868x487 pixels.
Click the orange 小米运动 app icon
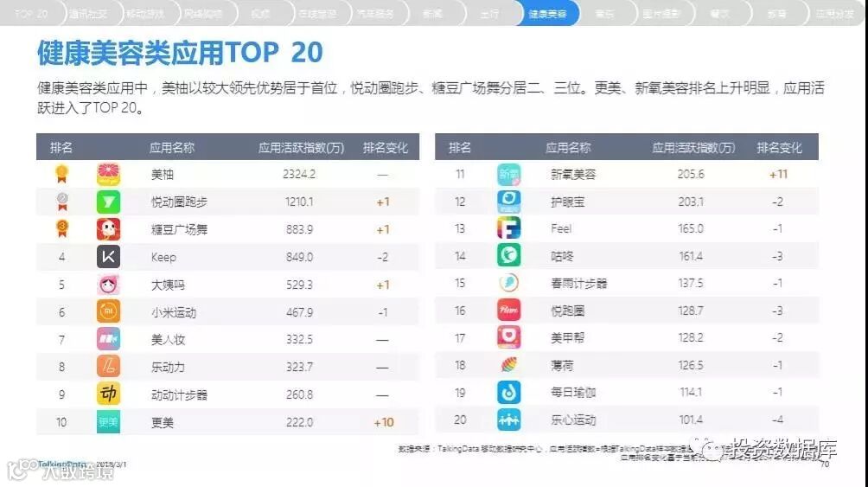(x=109, y=311)
